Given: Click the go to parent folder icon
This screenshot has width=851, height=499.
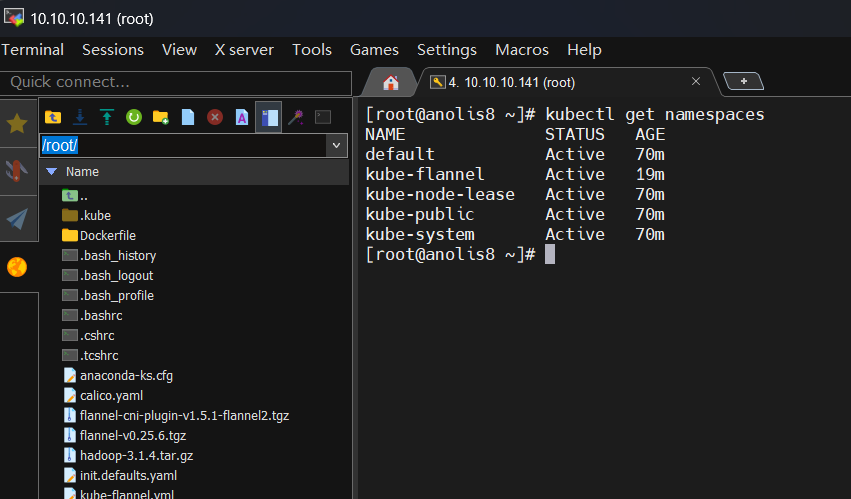Looking at the screenshot, I should click(53, 117).
